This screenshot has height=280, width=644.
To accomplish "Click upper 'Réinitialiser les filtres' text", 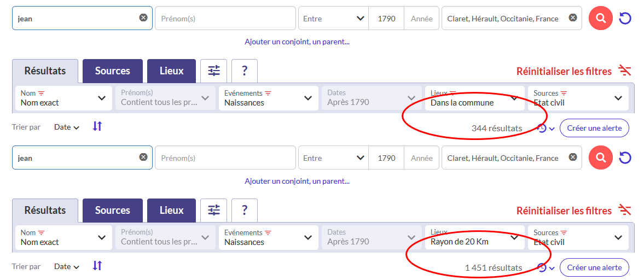I will click(564, 72).
